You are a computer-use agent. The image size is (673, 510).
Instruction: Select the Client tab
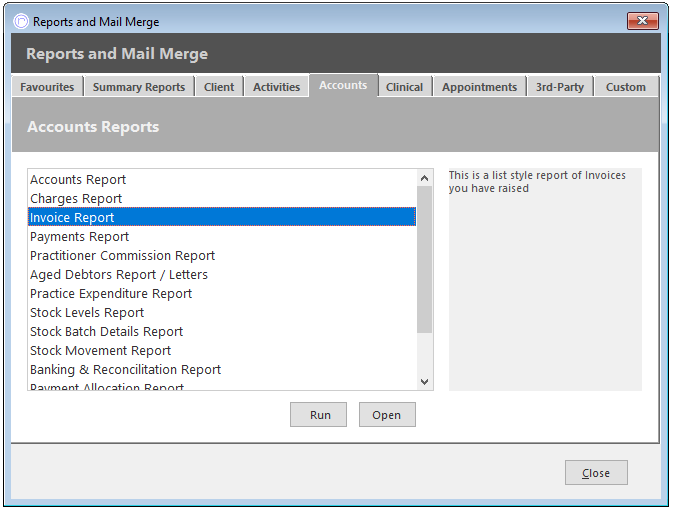pos(219,87)
